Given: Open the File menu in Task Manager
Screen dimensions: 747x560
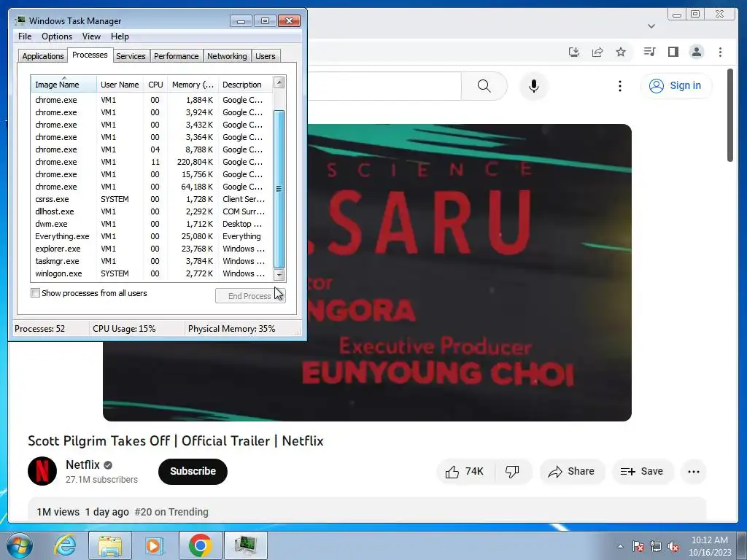Looking at the screenshot, I should click(x=25, y=36).
